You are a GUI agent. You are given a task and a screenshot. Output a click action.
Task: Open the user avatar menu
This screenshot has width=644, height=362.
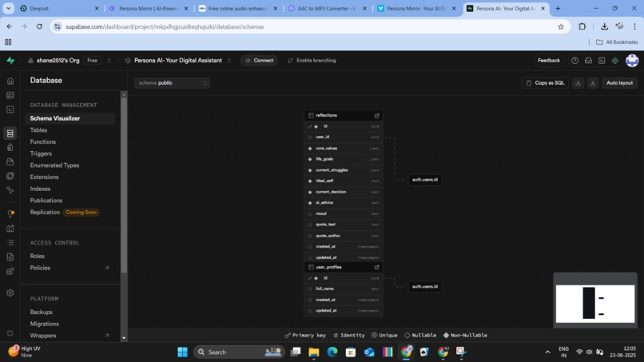pyautogui.click(x=632, y=61)
